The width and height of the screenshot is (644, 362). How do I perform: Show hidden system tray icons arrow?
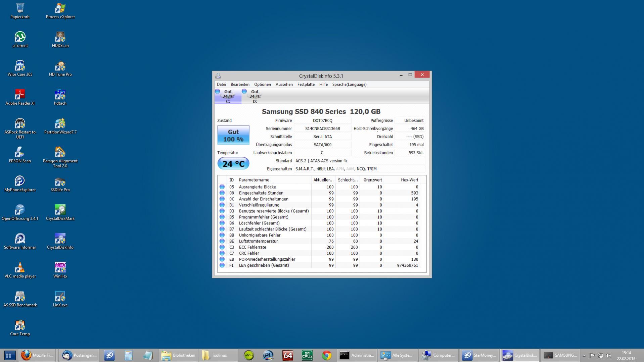[584, 356]
